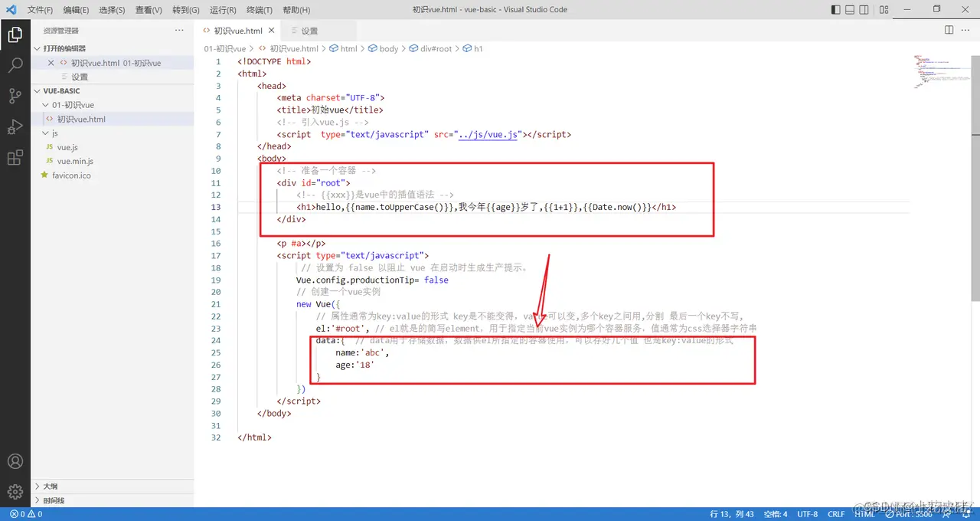This screenshot has height=521, width=980.
Task: Click breadcrumb 01-初识vue
Action: pyautogui.click(x=224, y=48)
